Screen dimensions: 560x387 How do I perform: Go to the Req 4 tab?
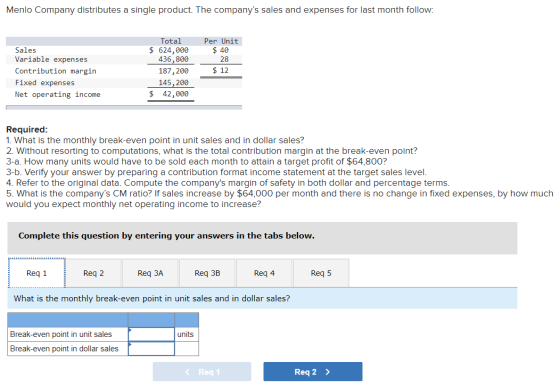pyautogui.click(x=264, y=273)
